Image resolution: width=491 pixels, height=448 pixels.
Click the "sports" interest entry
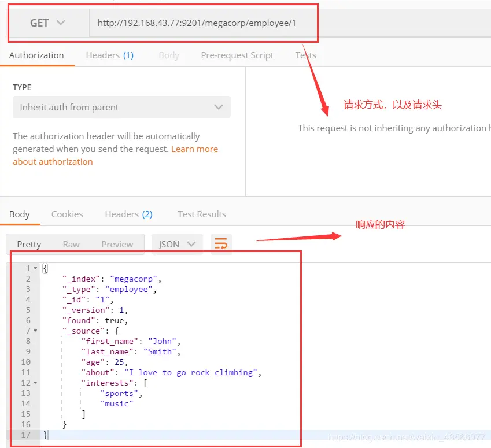click(x=119, y=393)
